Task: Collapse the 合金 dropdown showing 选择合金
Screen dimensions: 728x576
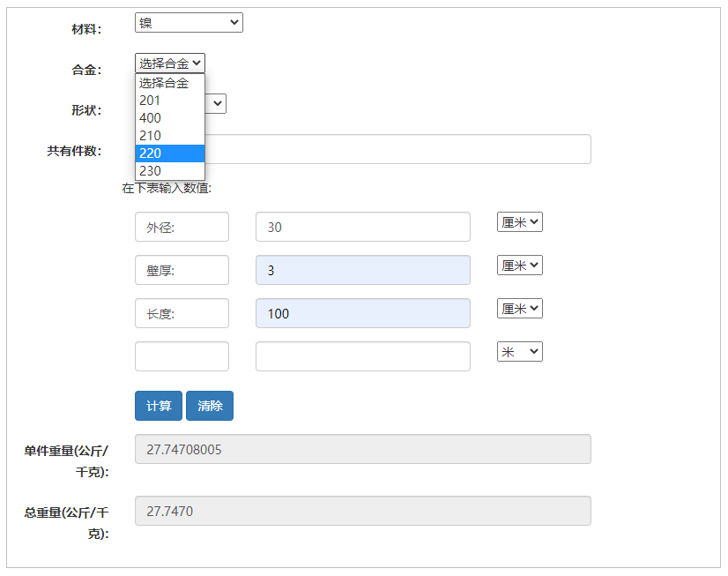Action: [x=170, y=63]
